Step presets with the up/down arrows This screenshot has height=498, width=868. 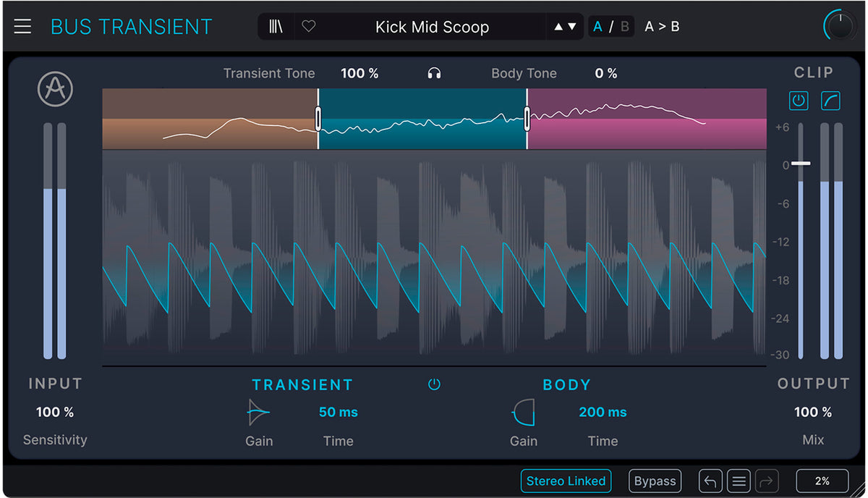[565, 27]
